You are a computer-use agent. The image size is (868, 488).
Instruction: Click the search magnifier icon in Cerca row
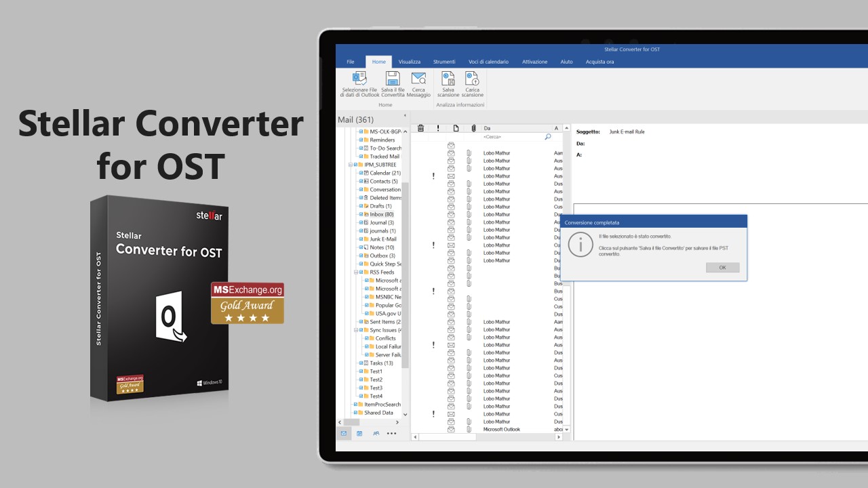coord(548,137)
